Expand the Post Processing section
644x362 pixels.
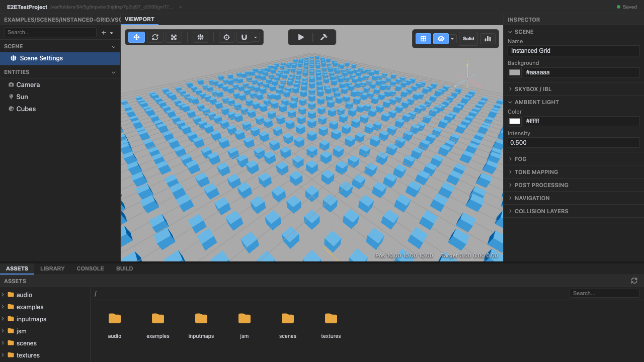point(574,185)
